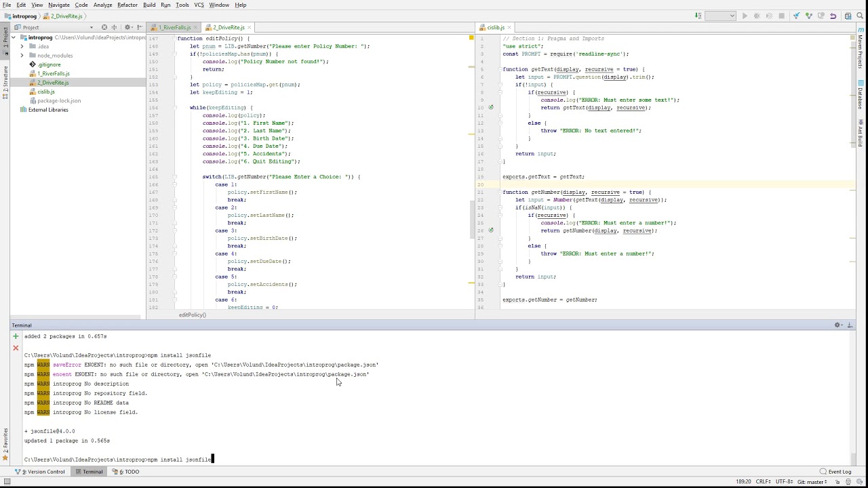Click the UTF-8 encoding status

tap(784, 482)
